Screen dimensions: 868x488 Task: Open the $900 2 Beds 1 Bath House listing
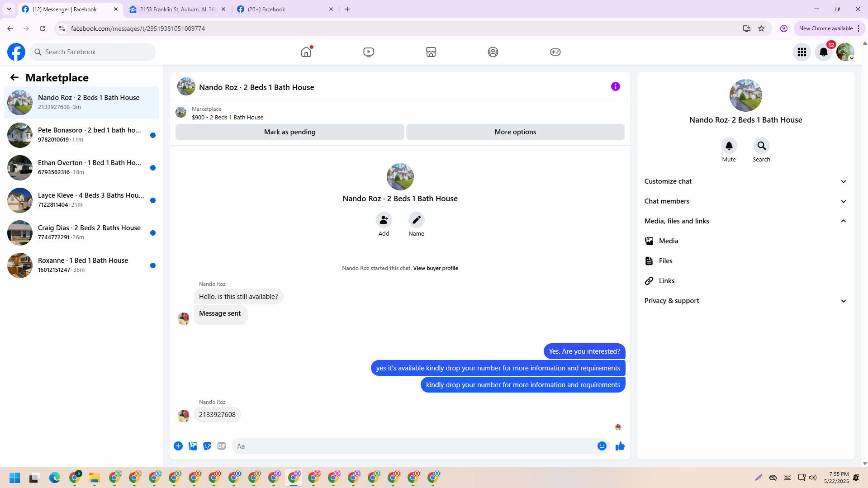[228, 117]
